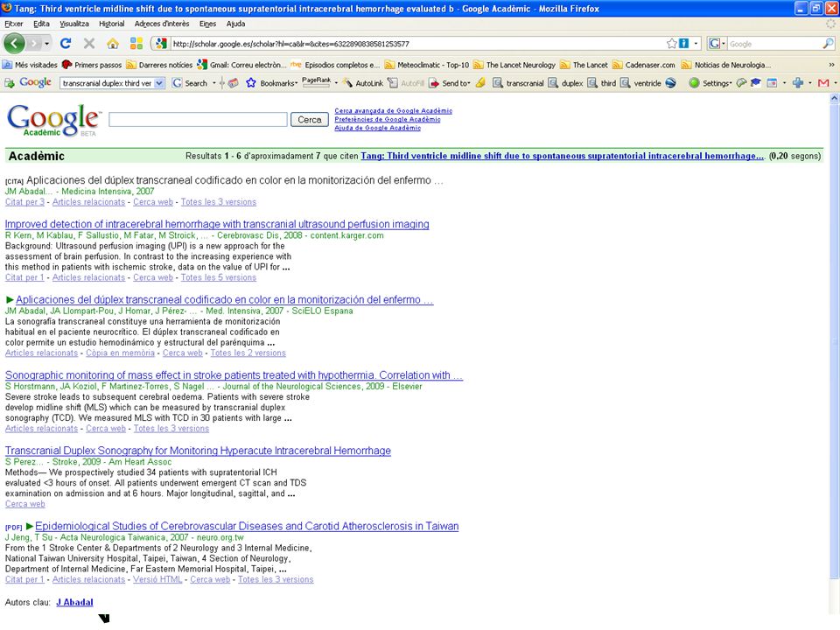Open Cerca avançada de Google Acadèmic link
840x630 pixels.
coord(393,111)
